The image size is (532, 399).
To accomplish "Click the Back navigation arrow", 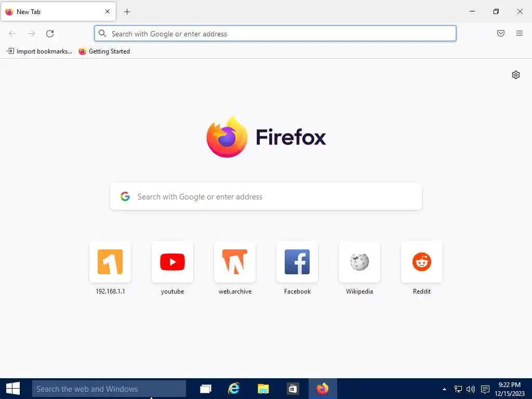I will (12, 34).
